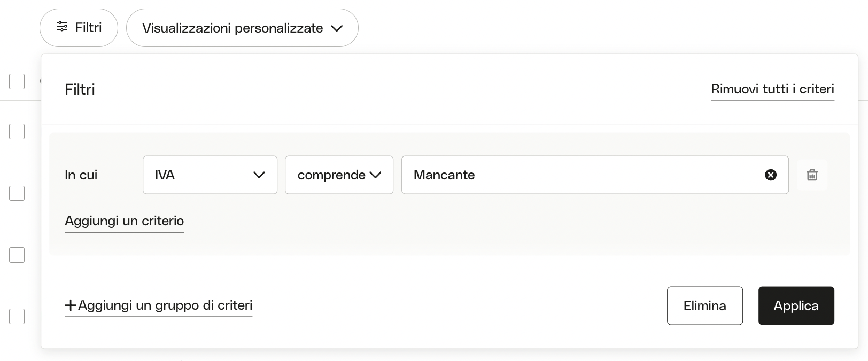Open the comprende operator dropdown
868x361 pixels.
[339, 175]
